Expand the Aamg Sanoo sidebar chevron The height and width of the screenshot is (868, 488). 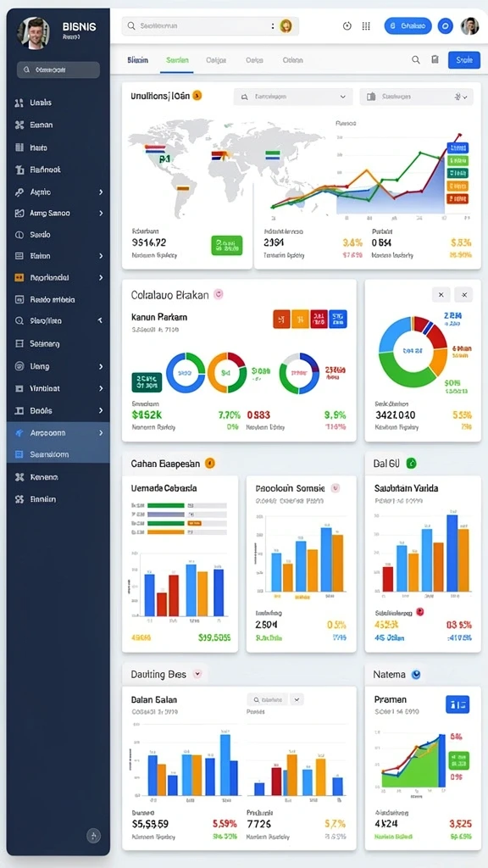[x=101, y=213]
